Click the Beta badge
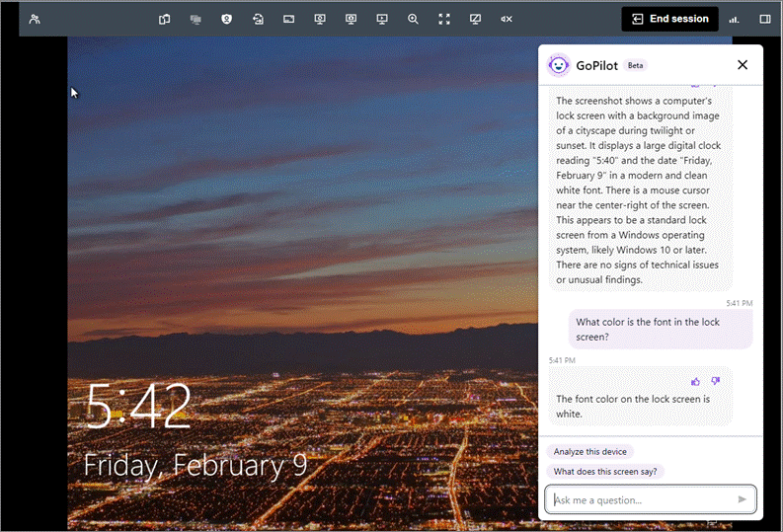This screenshot has height=532, width=783. tap(635, 65)
